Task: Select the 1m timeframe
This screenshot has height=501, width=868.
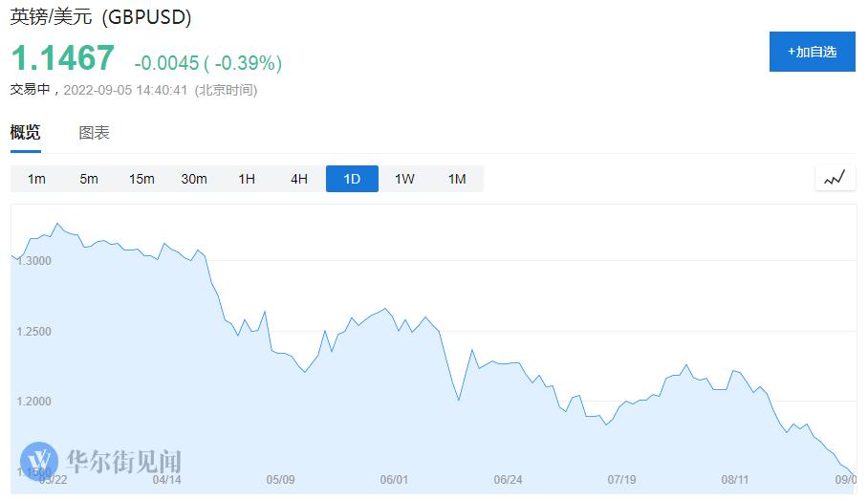Action: [36, 179]
